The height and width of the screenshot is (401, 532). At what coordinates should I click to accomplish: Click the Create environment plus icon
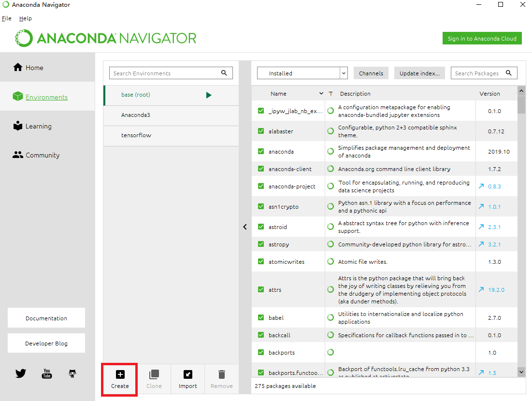coord(120,374)
